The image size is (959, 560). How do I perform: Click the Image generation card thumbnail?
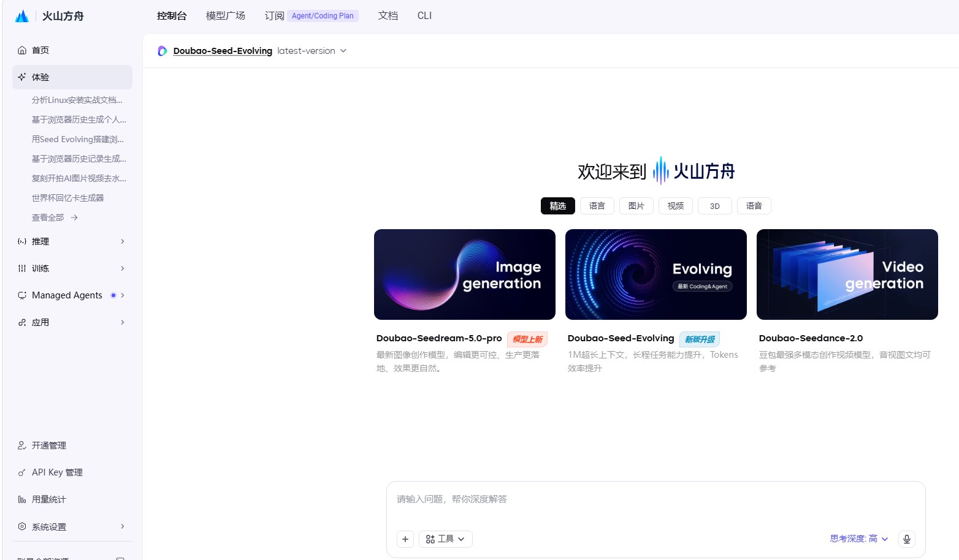pos(465,274)
